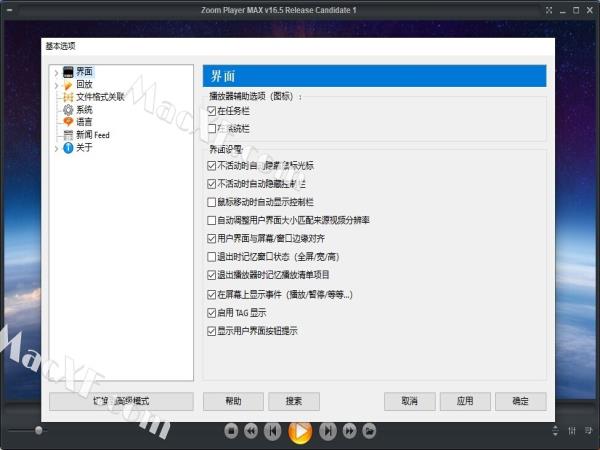
Task: Click the fast forward button
Action: click(x=349, y=431)
